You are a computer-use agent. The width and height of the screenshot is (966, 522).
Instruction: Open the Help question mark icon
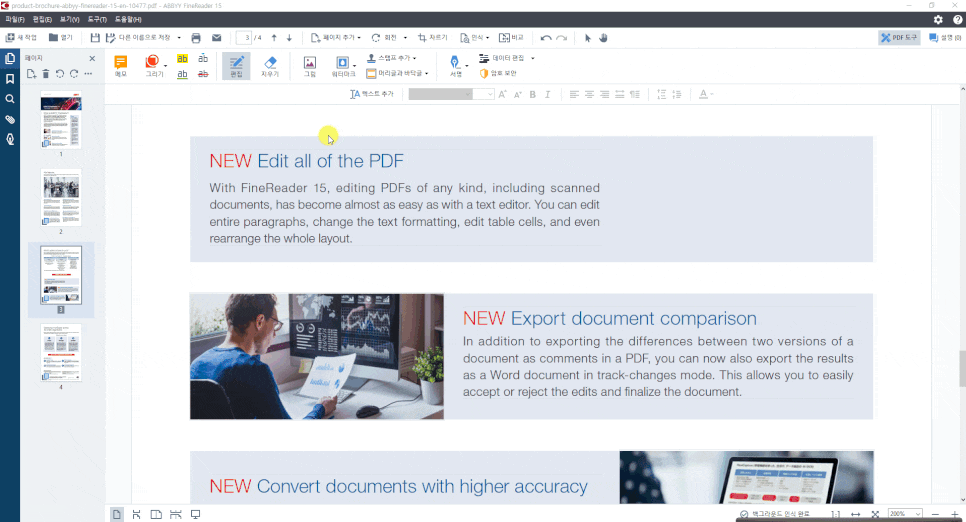[x=958, y=20]
